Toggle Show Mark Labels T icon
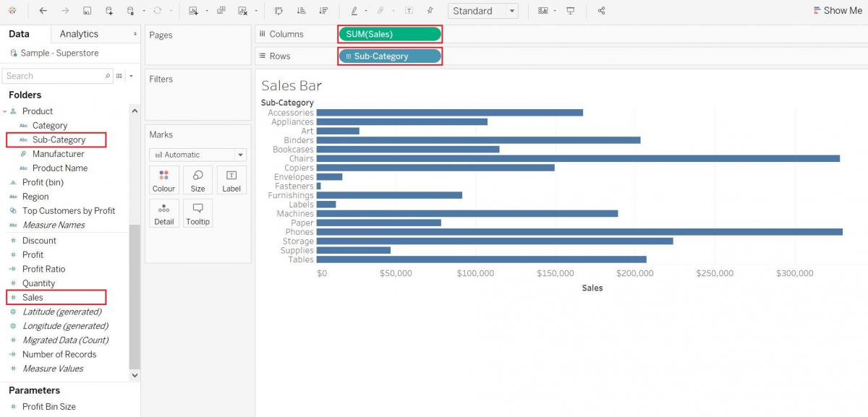 click(409, 11)
